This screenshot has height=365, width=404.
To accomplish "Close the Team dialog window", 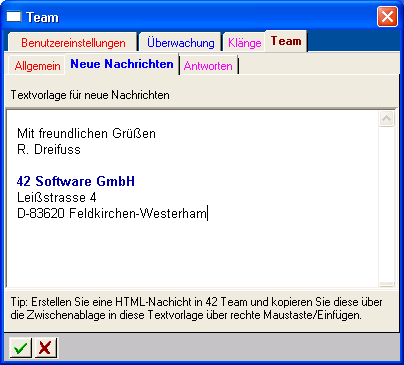I will (387, 16).
